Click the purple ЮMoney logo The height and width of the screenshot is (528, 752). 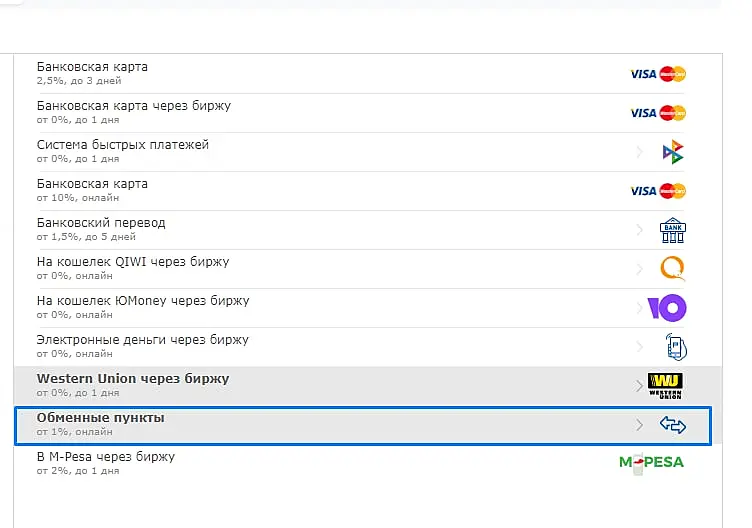(x=667, y=308)
